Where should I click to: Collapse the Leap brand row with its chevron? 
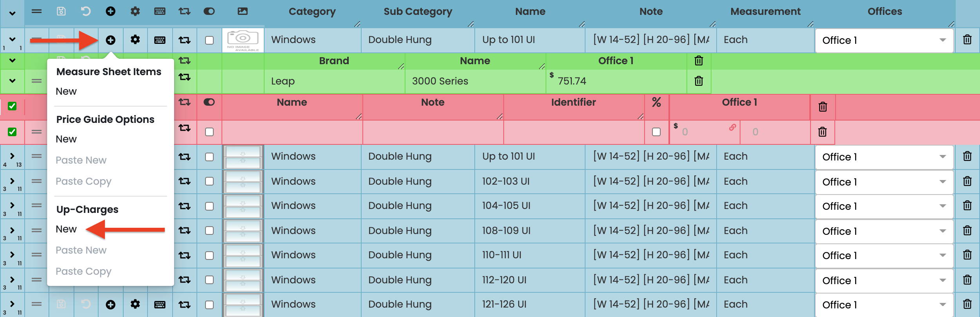(x=12, y=81)
